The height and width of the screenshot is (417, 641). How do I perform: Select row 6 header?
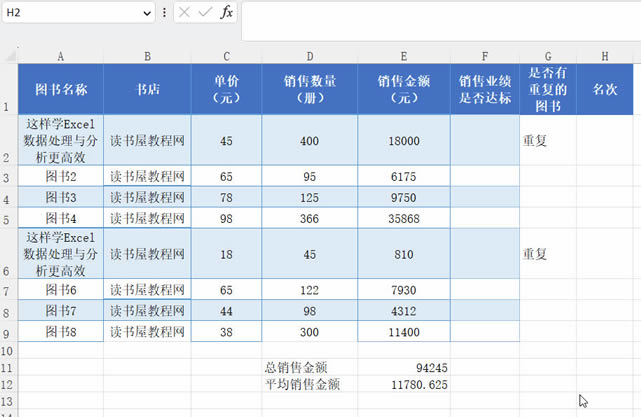8,254
